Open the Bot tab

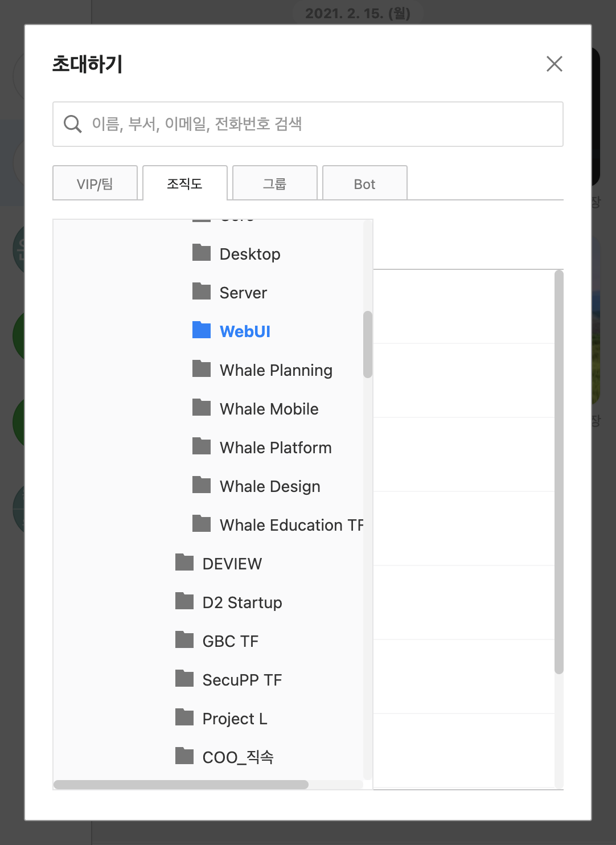point(365,183)
